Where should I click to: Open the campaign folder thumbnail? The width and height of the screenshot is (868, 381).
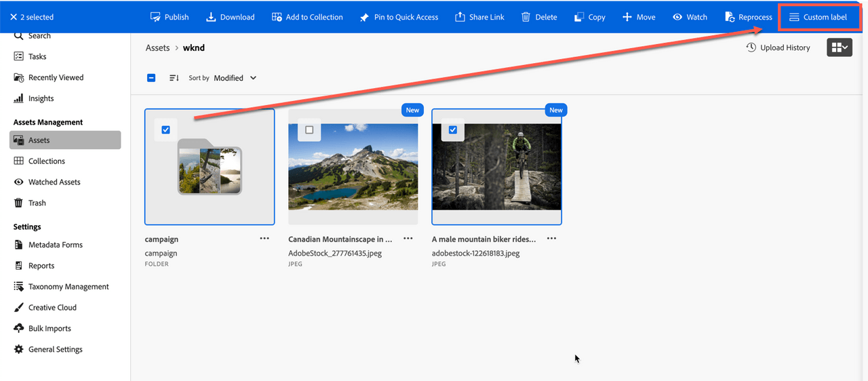click(x=210, y=167)
